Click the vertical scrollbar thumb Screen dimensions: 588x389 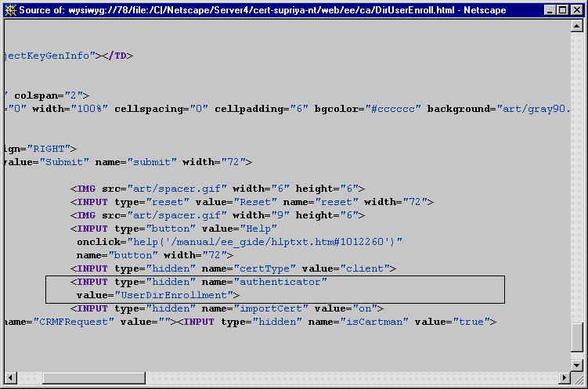click(576, 337)
